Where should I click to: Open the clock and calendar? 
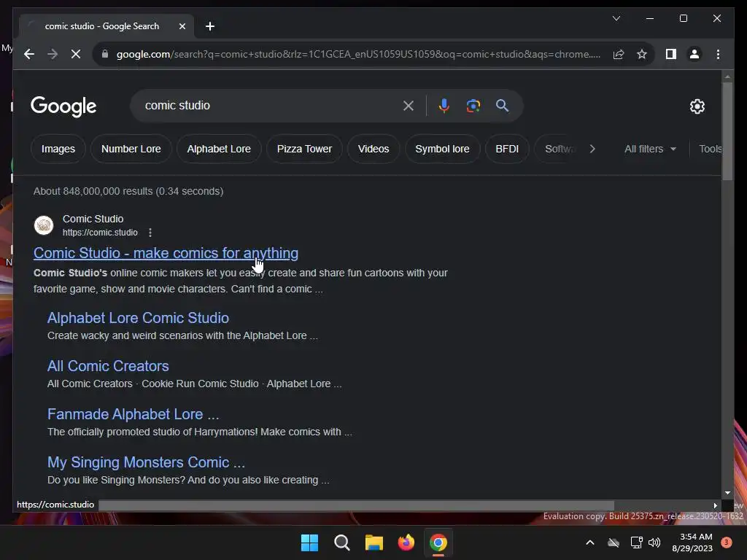(x=692, y=542)
